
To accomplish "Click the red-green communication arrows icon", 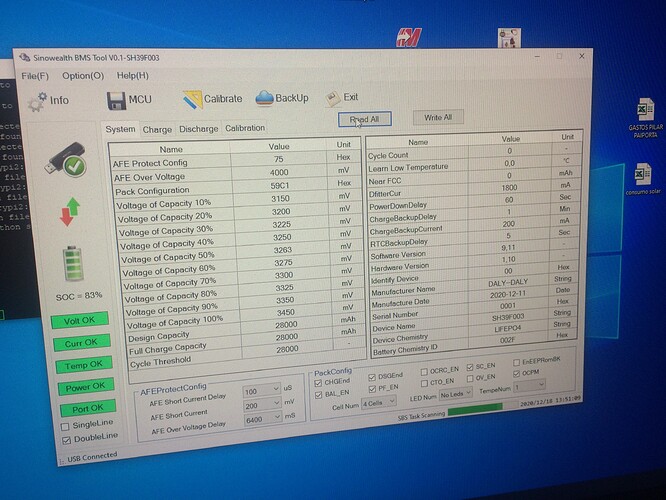I will coord(70,211).
